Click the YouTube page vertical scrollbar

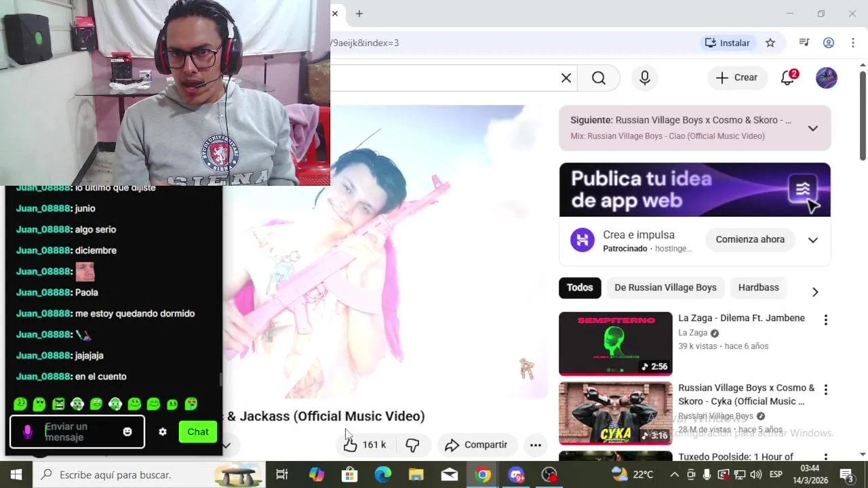pos(863,115)
